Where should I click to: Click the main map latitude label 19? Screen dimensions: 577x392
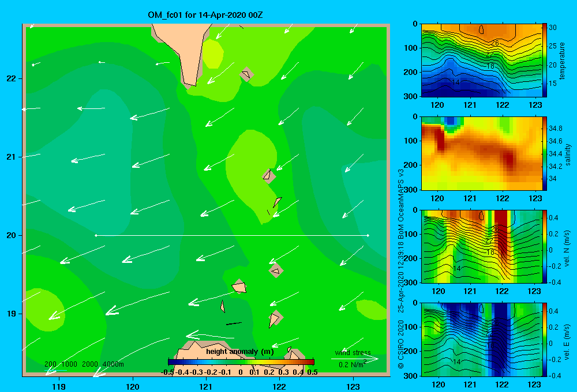[x=11, y=314]
